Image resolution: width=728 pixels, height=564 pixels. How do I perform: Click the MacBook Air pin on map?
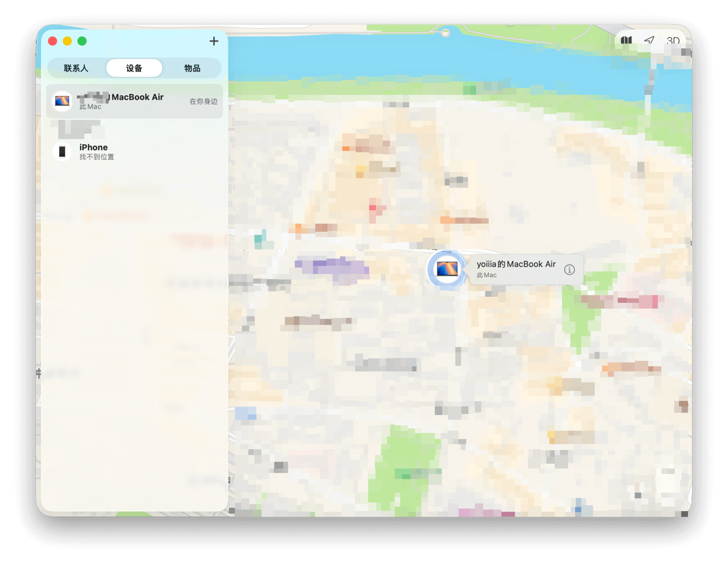click(447, 269)
